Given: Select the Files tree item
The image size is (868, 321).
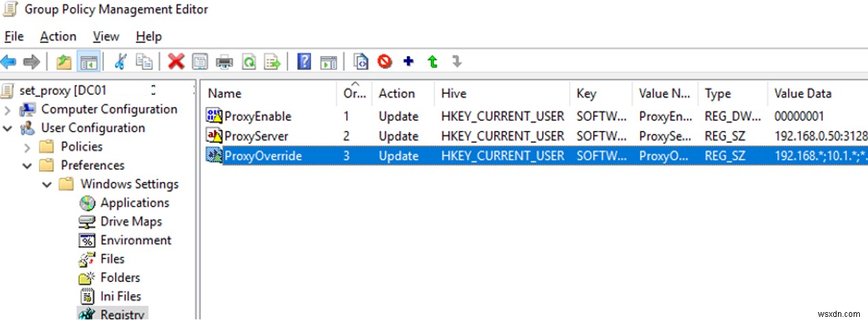Looking at the screenshot, I should coord(112,259).
